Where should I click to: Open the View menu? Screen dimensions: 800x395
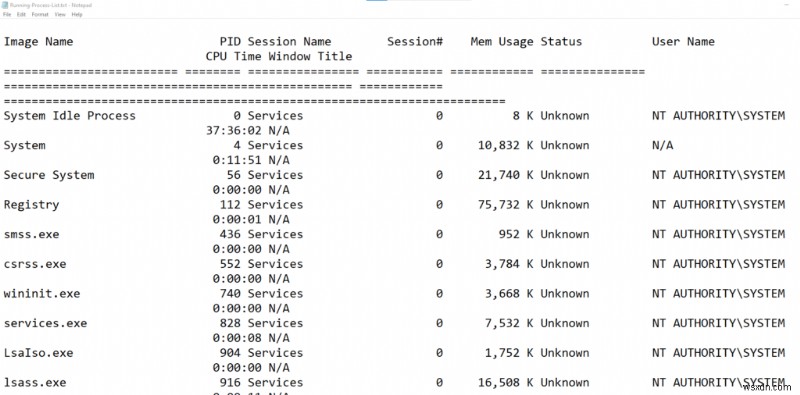pos(60,14)
